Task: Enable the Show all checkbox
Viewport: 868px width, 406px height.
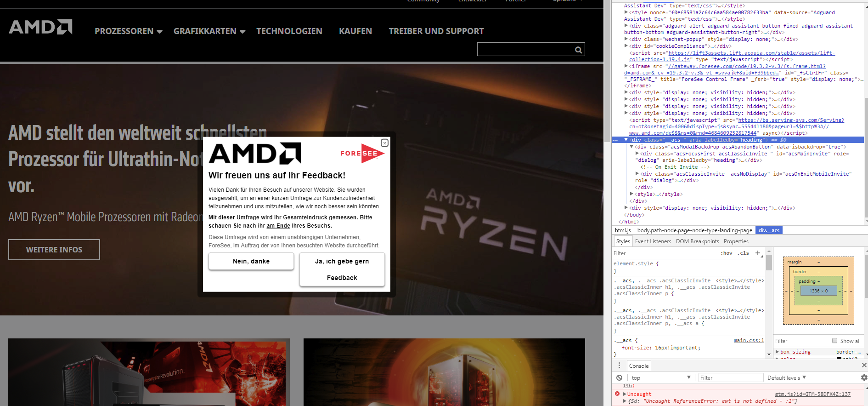Action: tap(835, 341)
